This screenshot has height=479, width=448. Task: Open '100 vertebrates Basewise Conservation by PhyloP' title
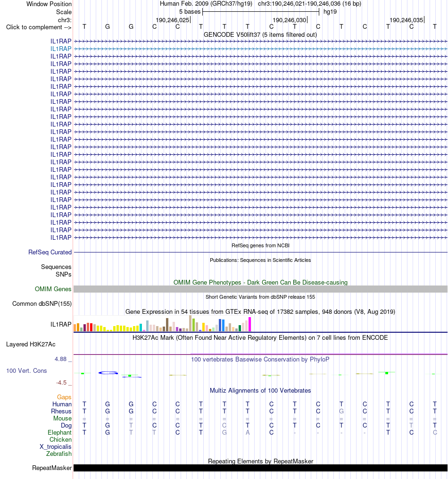tap(260, 359)
